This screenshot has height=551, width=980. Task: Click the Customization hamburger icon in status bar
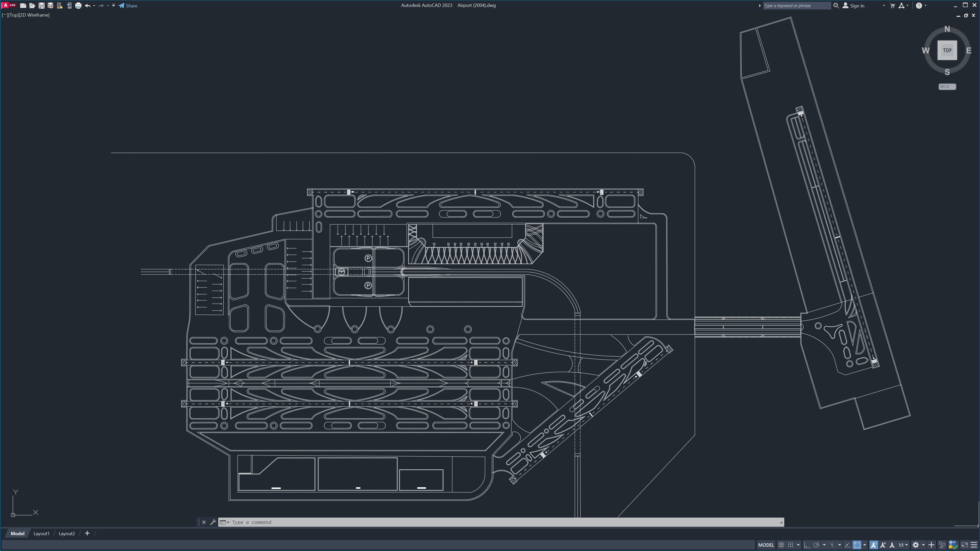pos(974,545)
